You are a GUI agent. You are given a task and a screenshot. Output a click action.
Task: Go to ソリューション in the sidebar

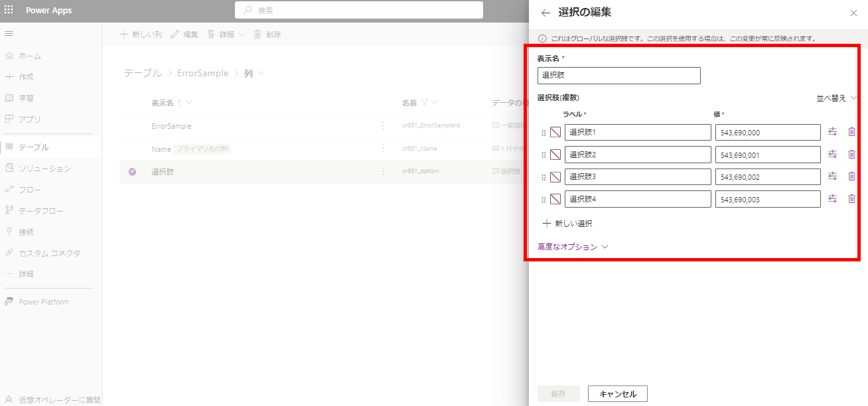pos(44,169)
